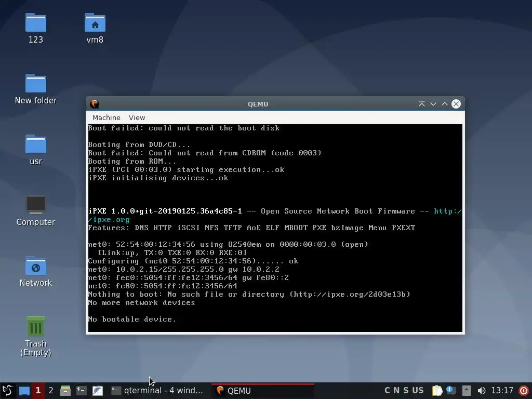Click the QEMU taskbar entry
This screenshot has width=532, height=399.
click(262, 391)
